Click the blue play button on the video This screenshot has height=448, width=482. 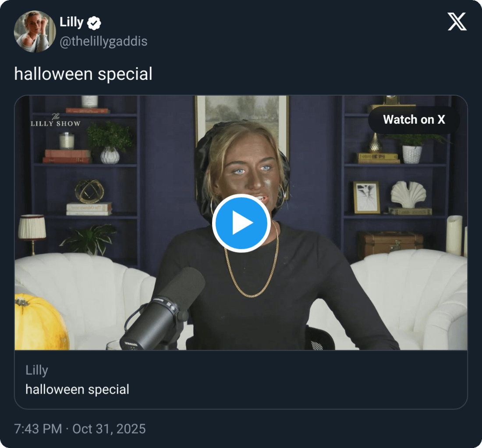click(241, 223)
